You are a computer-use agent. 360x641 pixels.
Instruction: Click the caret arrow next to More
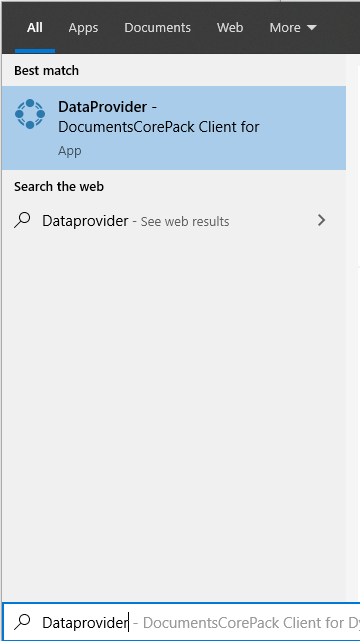click(x=311, y=27)
